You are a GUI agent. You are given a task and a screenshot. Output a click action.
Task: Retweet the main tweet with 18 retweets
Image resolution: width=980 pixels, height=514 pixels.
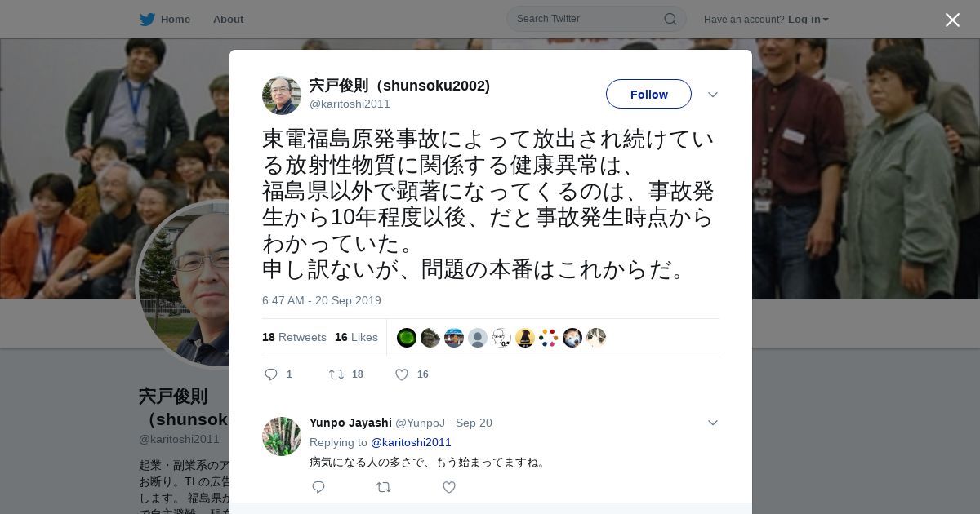(336, 374)
